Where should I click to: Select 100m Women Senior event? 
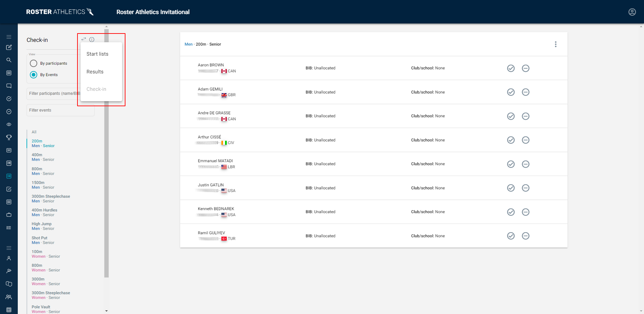click(46, 254)
